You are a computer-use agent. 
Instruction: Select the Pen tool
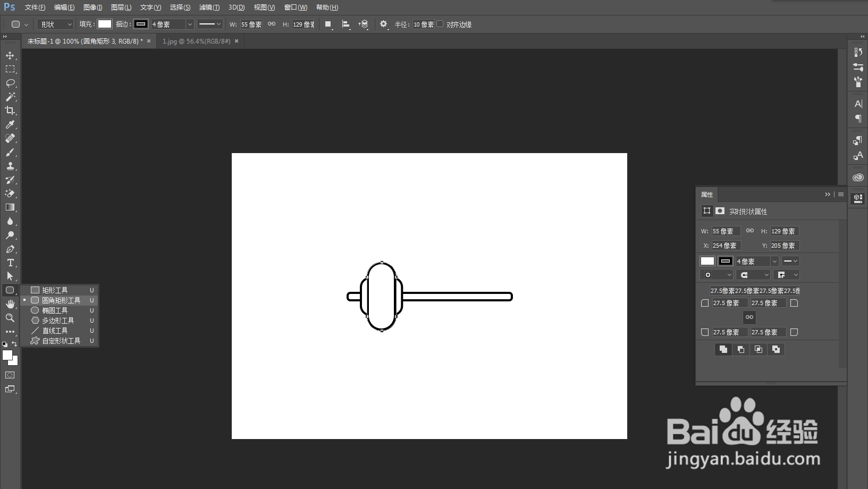pos(10,249)
